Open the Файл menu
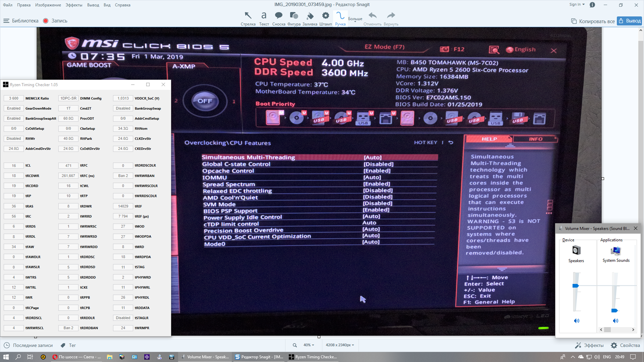The height and width of the screenshot is (362, 644). (x=7, y=5)
